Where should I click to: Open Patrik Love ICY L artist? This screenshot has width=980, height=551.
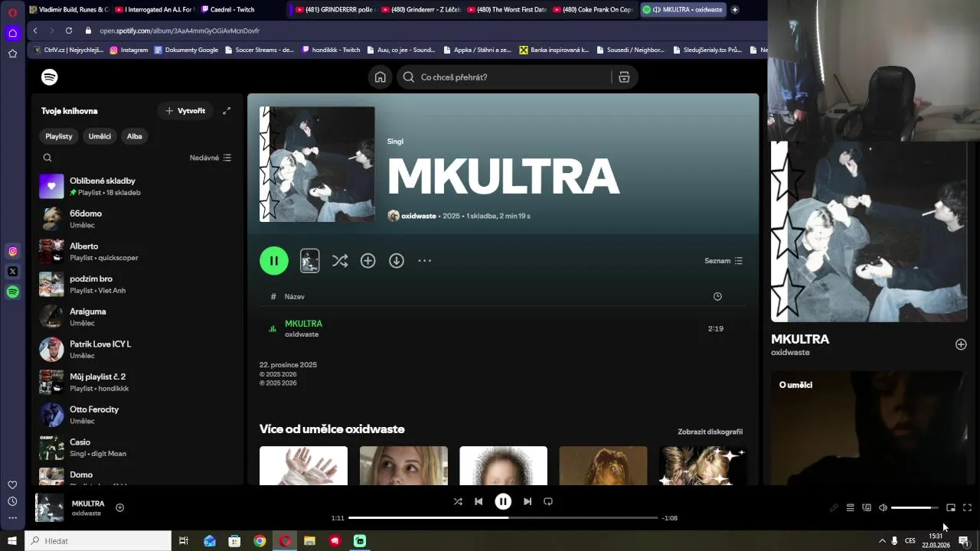coord(138,350)
